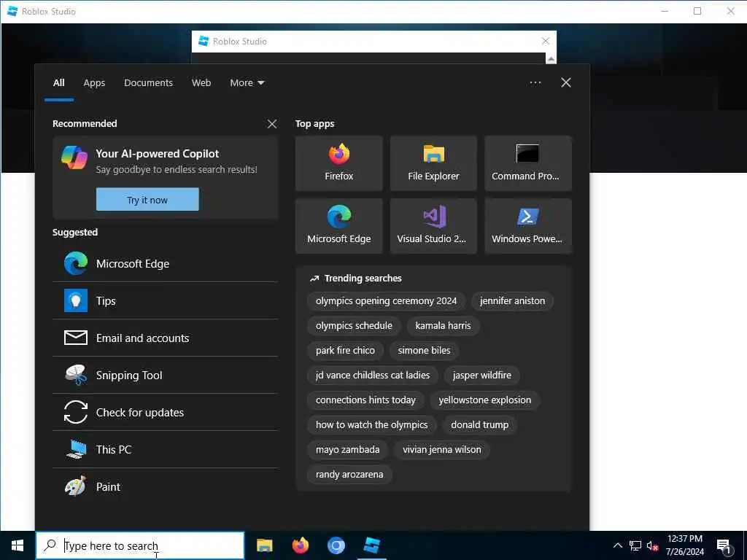Launch Paint from Suggested list
The image size is (747, 560).
(165, 486)
